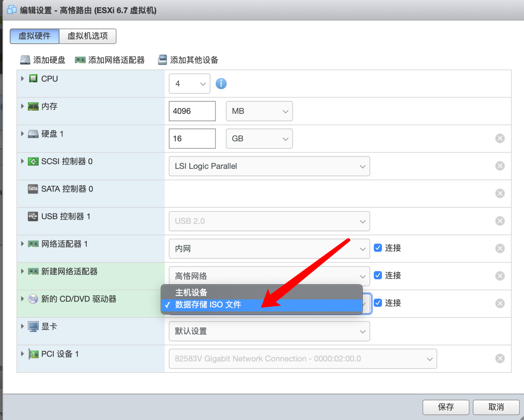Switch to the 虚拟硬件 tab
524x420 pixels.
tap(34, 36)
